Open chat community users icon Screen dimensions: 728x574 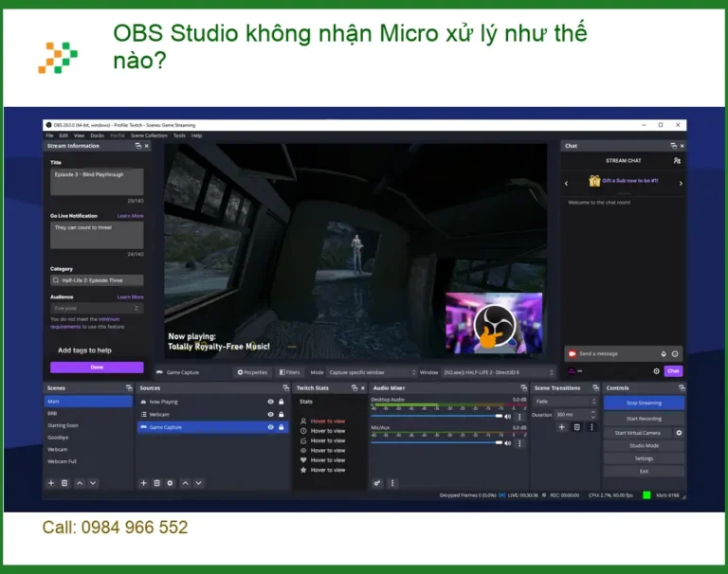point(677,161)
